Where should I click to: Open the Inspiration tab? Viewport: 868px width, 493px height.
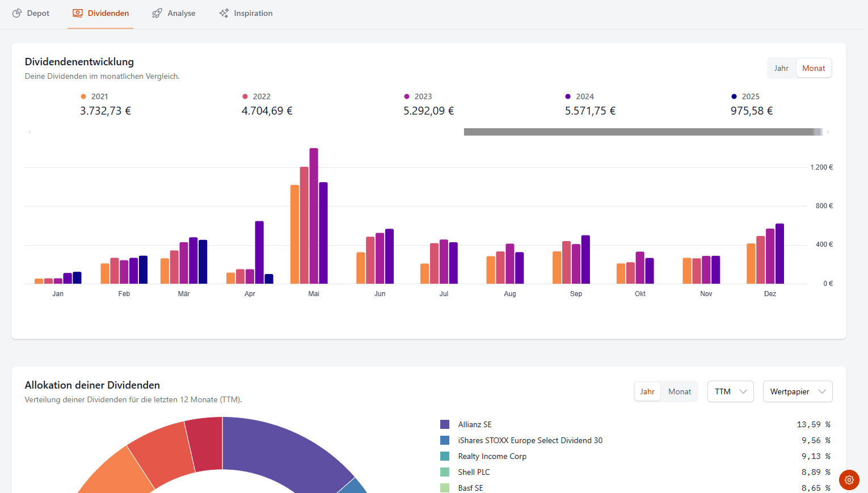[246, 13]
